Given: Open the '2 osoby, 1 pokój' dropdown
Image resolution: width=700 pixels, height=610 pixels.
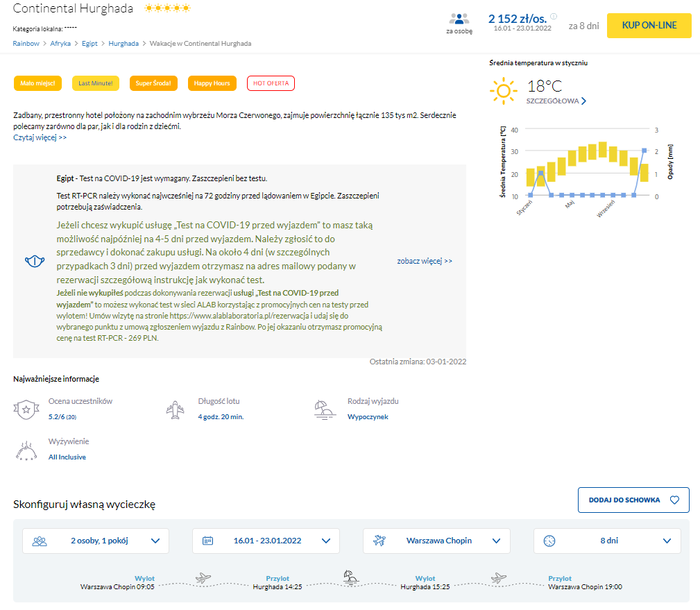Looking at the screenshot, I should coord(96,541).
